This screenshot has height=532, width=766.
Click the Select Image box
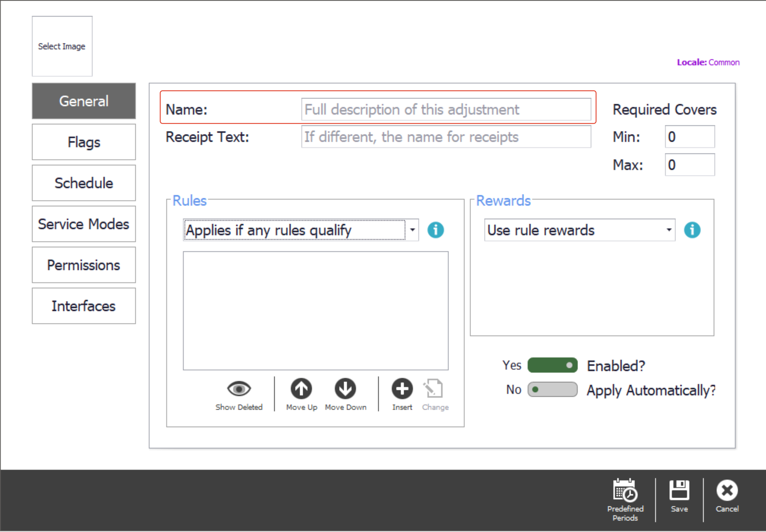pyautogui.click(x=62, y=46)
